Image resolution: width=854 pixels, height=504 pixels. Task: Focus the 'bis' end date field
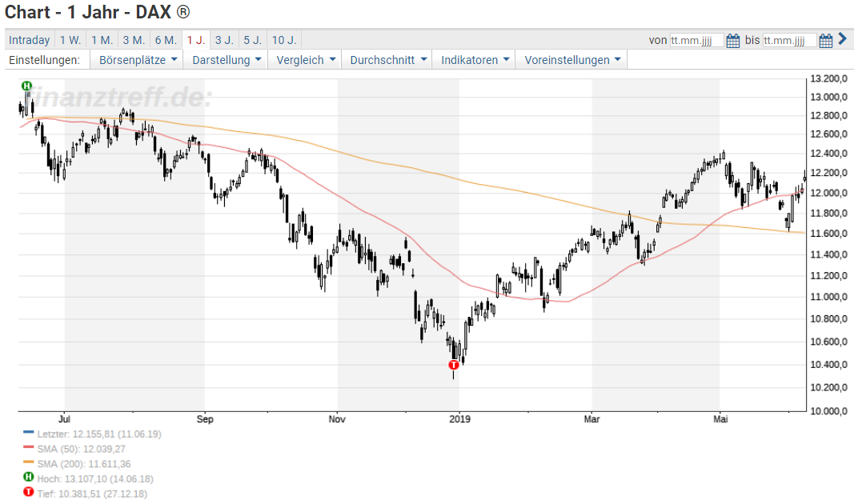pyautogui.click(x=789, y=40)
